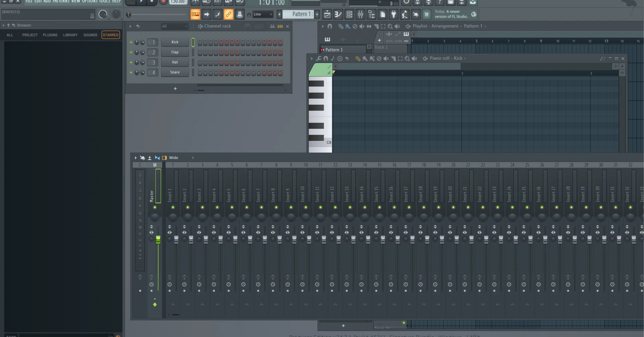Open the plugin picker plug icon

pos(393,14)
